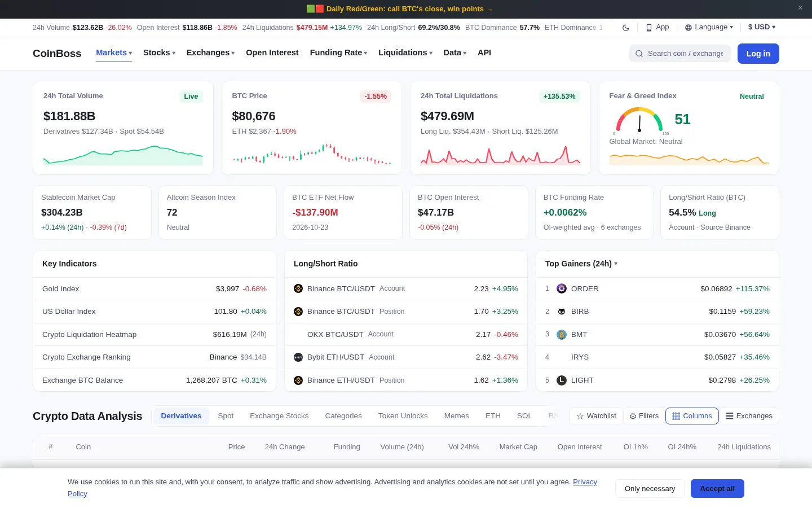Expand the Data menu
Viewport: 812px width, 508px height.
454,52
